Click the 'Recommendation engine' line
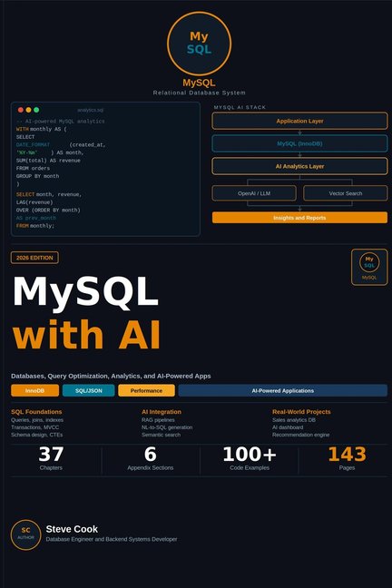This screenshot has width=392, height=588. [301, 435]
